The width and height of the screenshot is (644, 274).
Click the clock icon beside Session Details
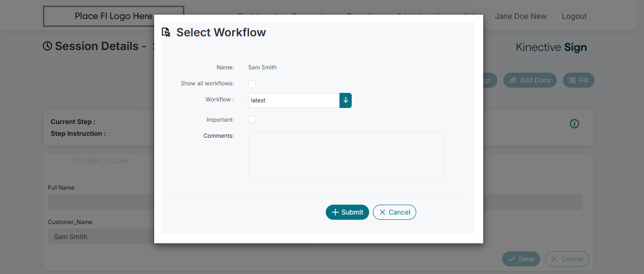tap(47, 46)
